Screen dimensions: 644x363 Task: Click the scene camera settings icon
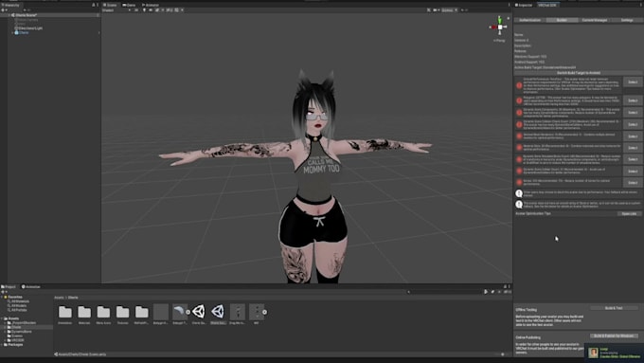point(436,9)
